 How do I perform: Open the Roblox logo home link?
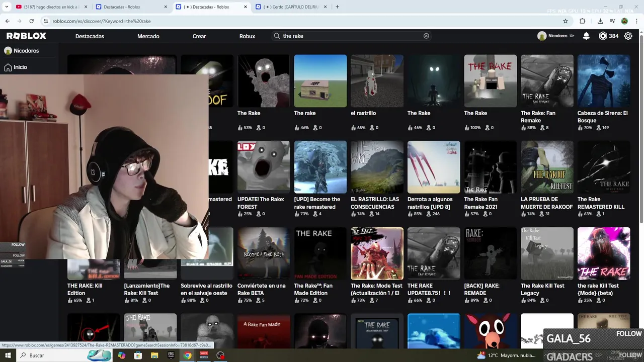pyautogui.click(x=26, y=36)
